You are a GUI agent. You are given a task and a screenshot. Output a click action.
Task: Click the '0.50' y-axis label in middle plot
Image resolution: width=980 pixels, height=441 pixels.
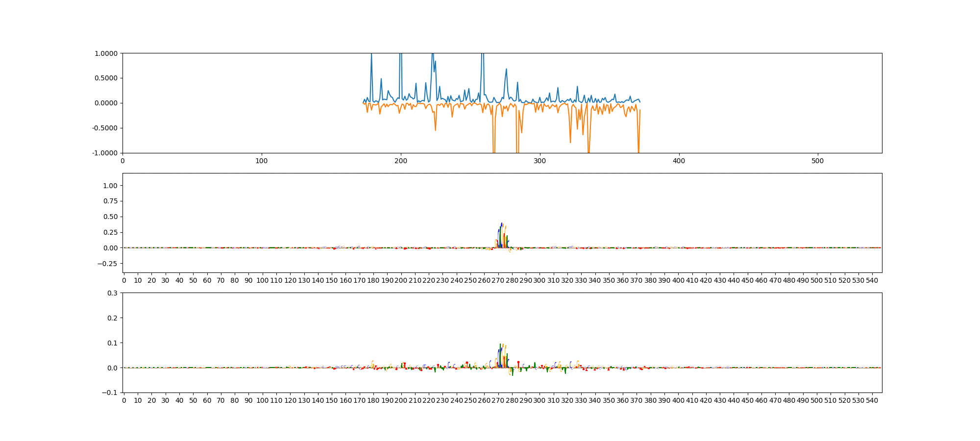pos(110,217)
